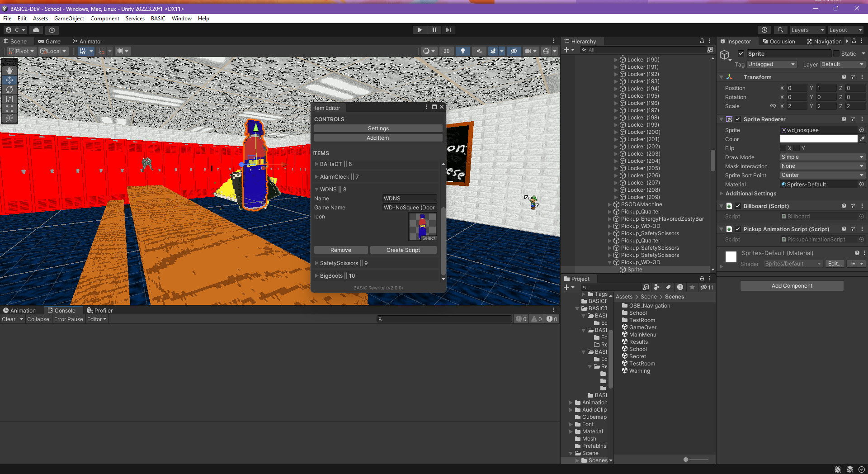Select the Hand tool
This screenshot has width=868, height=474.
(9, 71)
